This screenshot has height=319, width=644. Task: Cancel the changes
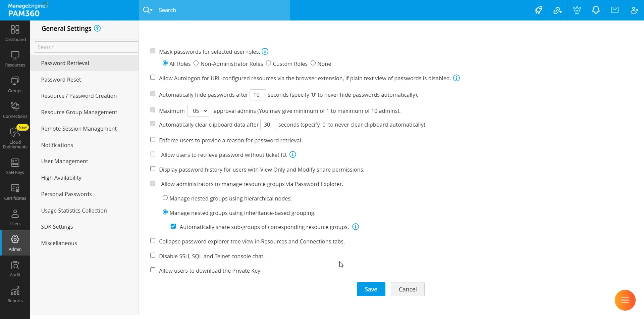(x=407, y=289)
